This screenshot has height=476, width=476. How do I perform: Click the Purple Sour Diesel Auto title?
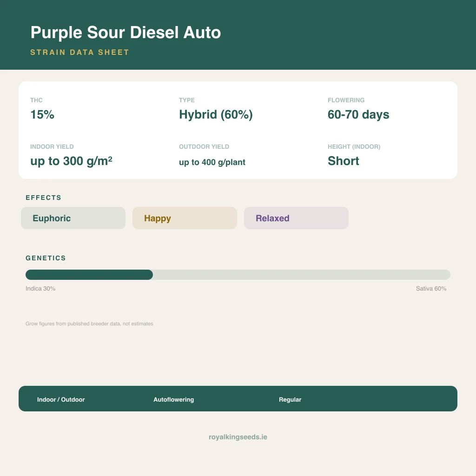[x=126, y=33]
